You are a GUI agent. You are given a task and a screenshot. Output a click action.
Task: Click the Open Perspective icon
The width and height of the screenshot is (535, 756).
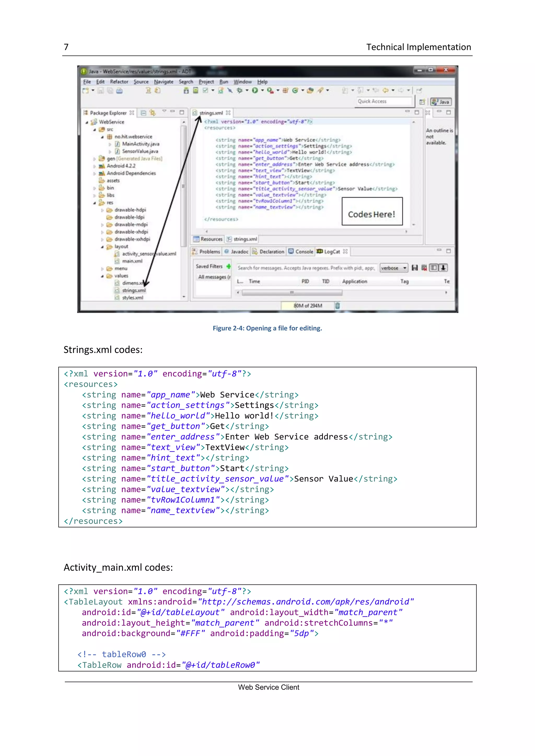tap(422, 102)
